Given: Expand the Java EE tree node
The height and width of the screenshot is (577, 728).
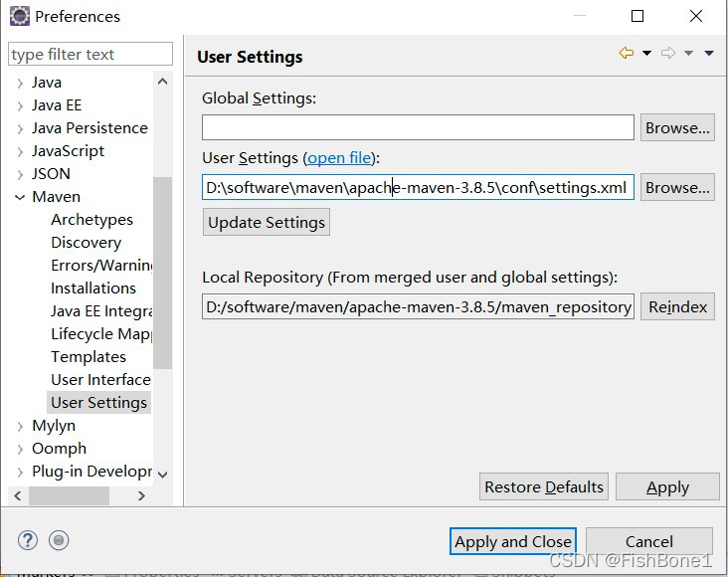Looking at the screenshot, I should [20, 105].
